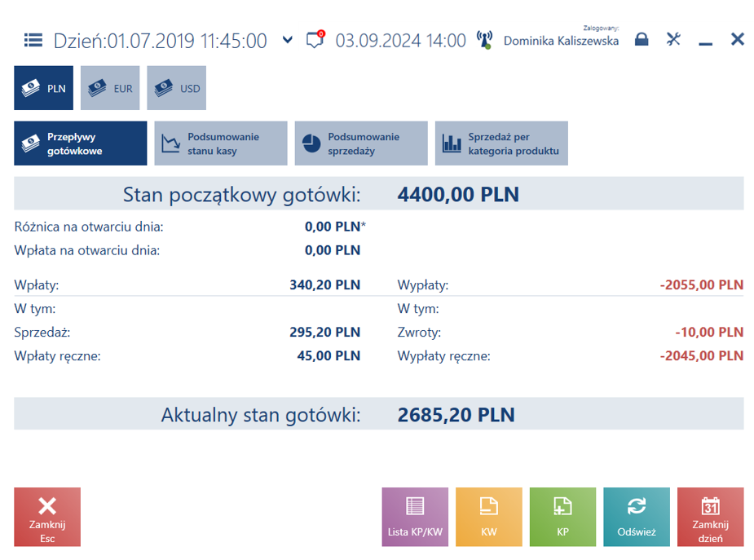Show Przepływy gotówkowe view
Viewport: 754px width, 560px height.
pyautogui.click(x=81, y=143)
